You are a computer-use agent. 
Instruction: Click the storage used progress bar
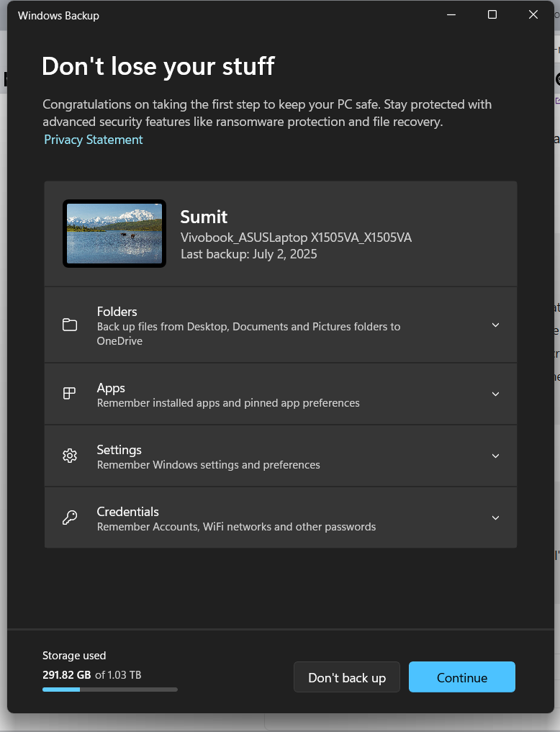[x=109, y=690]
